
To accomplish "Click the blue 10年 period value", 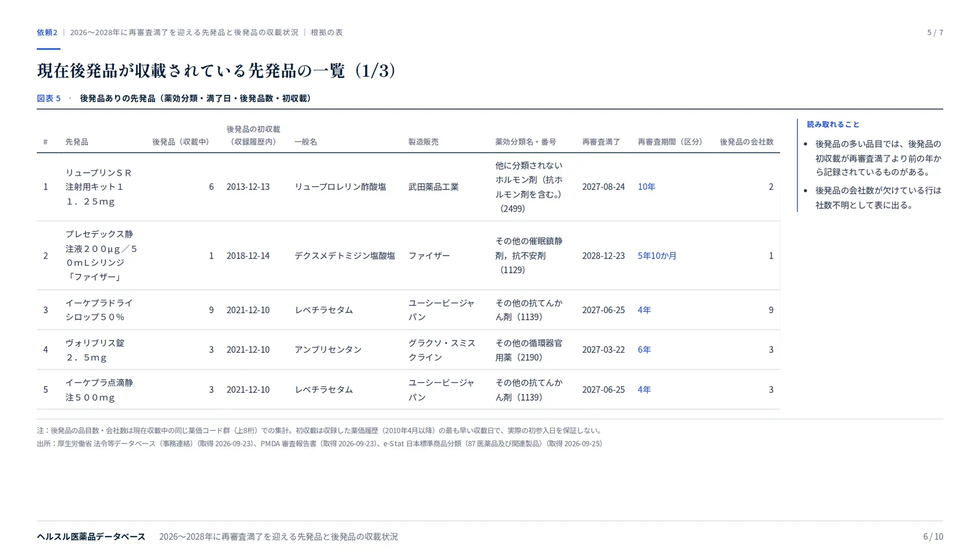I will click(646, 187).
